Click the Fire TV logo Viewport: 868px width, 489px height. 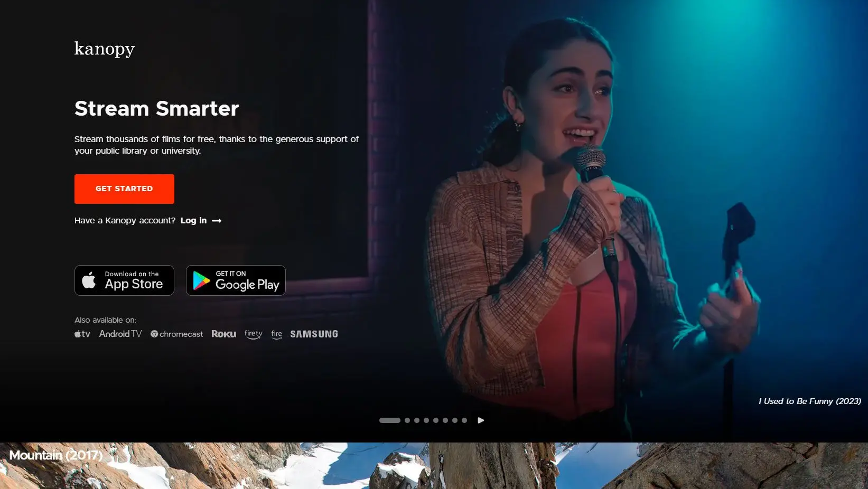pyautogui.click(x=254, y=334)
